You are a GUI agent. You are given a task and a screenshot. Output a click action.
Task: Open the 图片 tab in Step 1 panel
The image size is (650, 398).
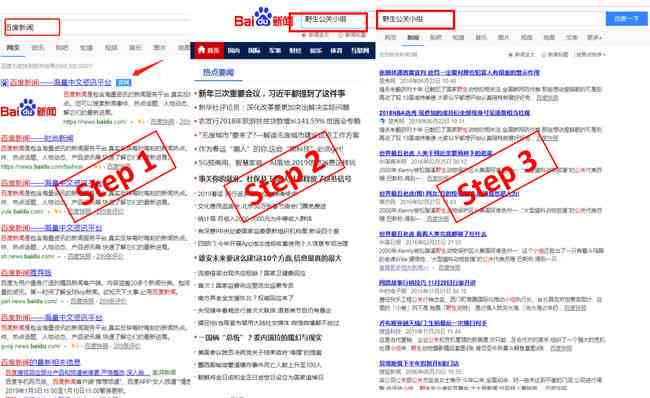160,47
